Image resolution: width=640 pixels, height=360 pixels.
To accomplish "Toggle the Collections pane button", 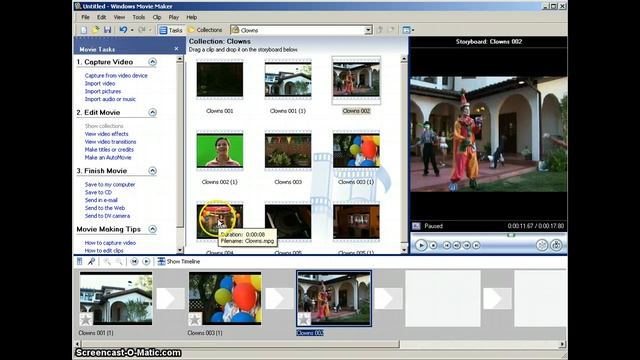I will [x=205, y=30].
